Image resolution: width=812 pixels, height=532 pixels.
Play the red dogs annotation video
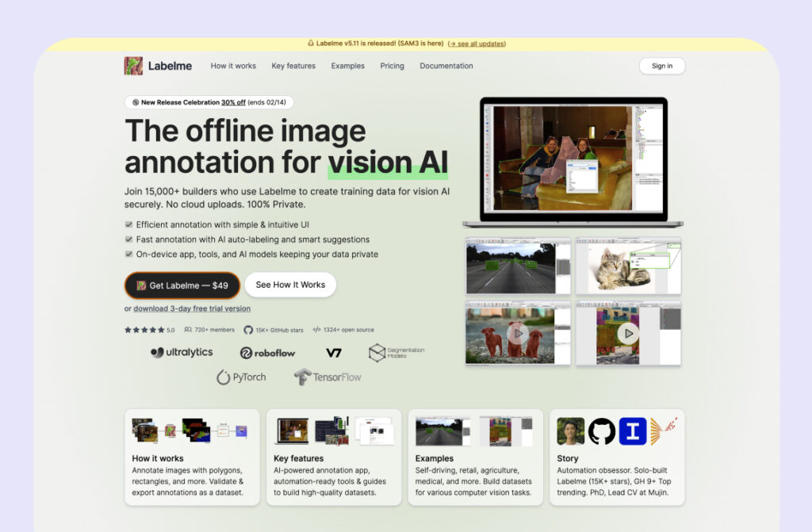[x=517, y=333]
